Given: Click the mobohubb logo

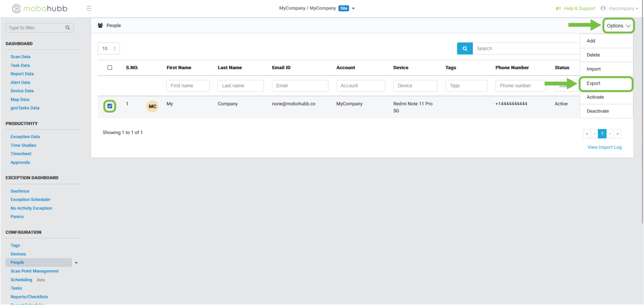Looking at the screenshot, I should (x=39, y=8).
